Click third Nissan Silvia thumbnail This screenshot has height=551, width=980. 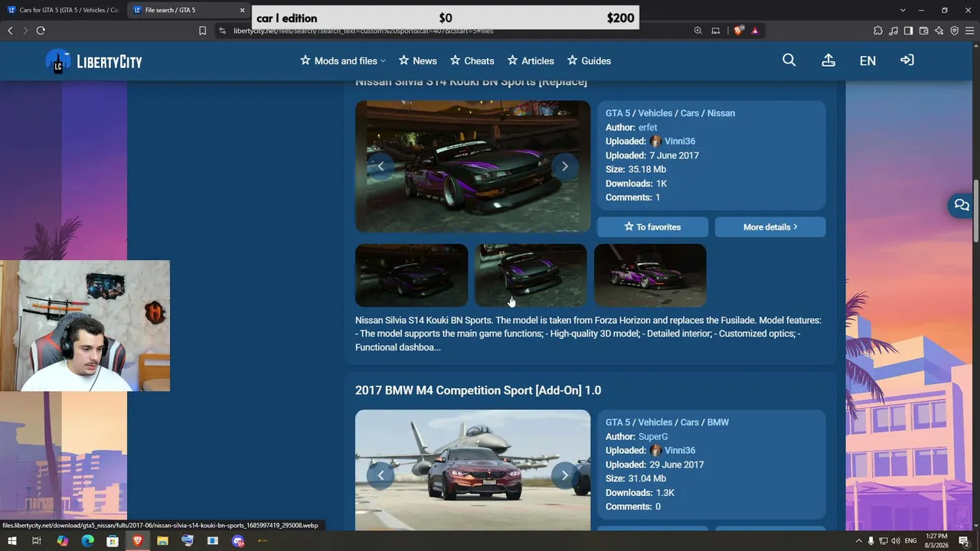tap(650, 275)
